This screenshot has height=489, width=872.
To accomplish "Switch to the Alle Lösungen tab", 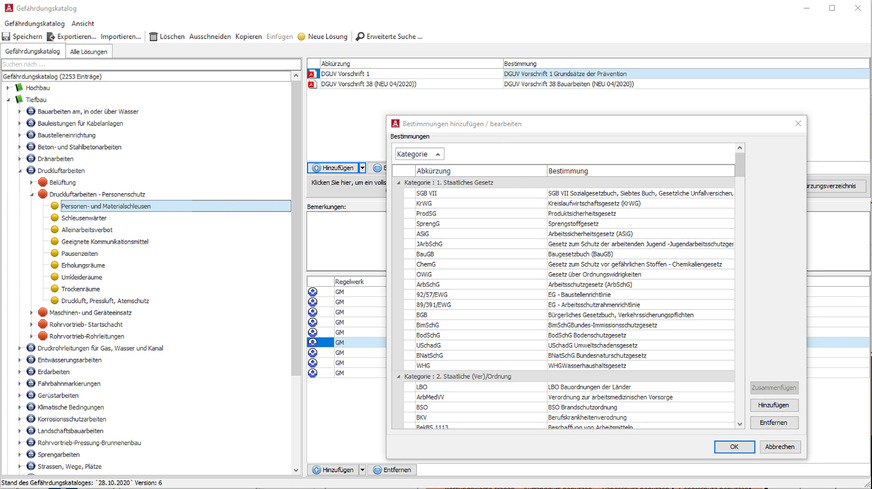I will coord(89,51).
